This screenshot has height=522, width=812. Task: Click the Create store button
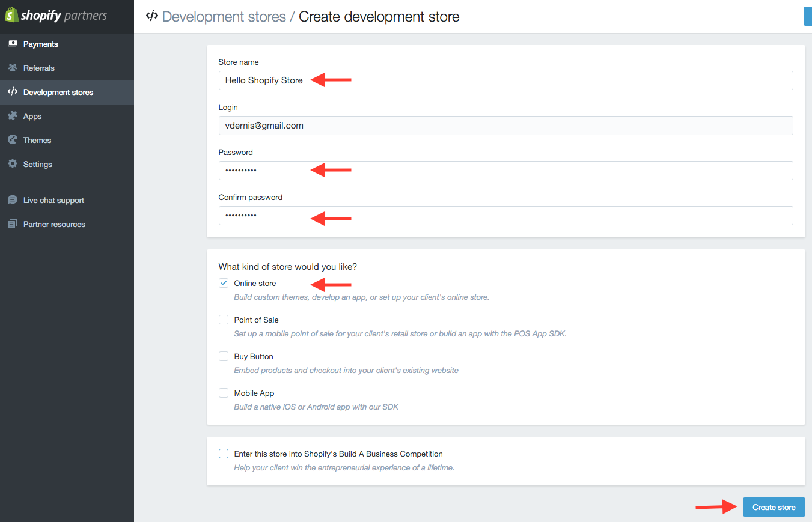coord(774,507)
